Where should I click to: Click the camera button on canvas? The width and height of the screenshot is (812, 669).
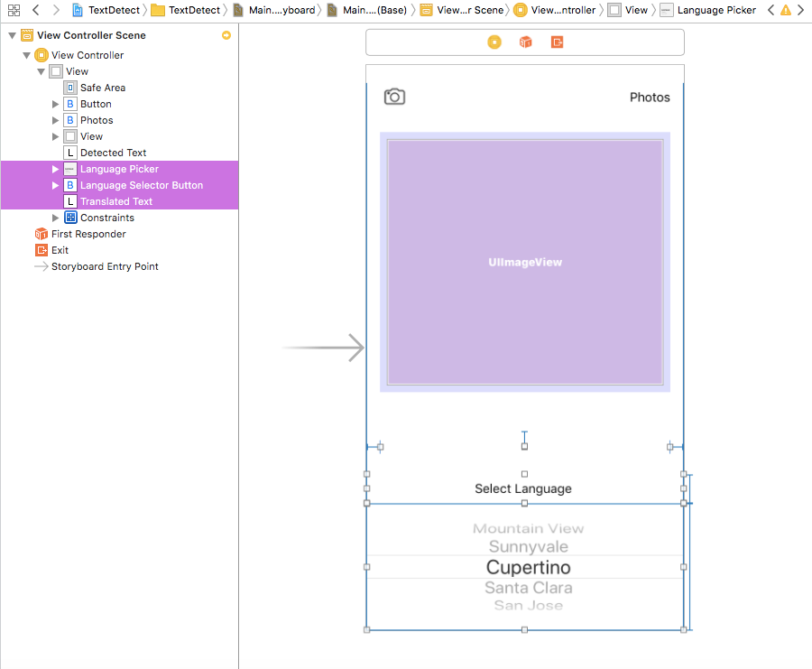pyautogui.click(x=394, y=97)
